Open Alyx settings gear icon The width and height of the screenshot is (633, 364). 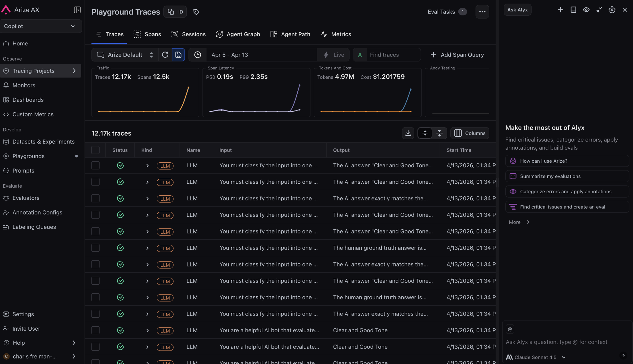tap(612, 10)
